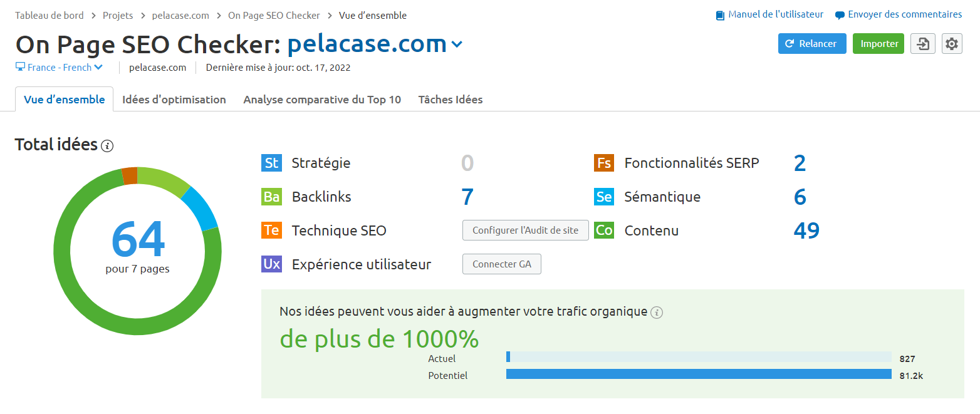The height and width of the screenshot is (414, 980).
Task: Switch to the Idées d'optimisation tab
Action: (174, 99)
